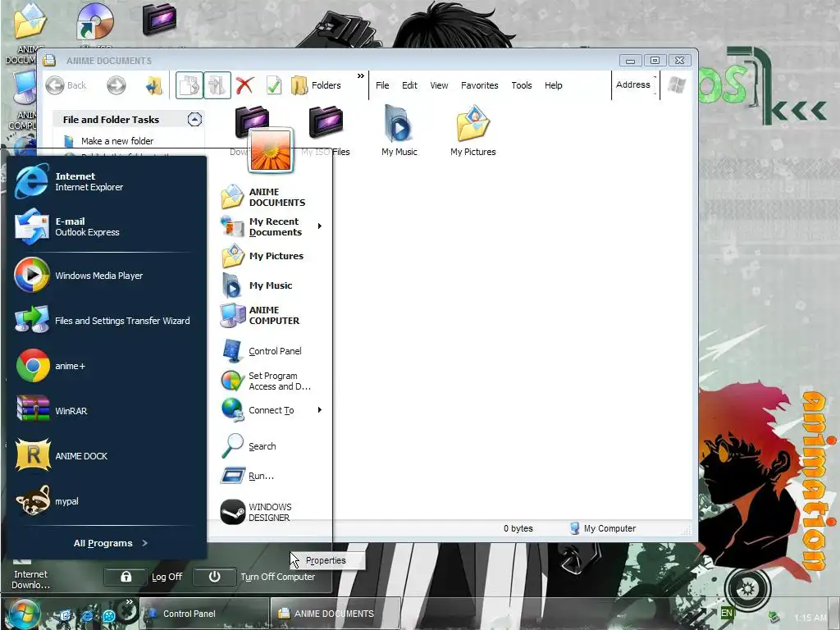Click the user account picture

271,151
